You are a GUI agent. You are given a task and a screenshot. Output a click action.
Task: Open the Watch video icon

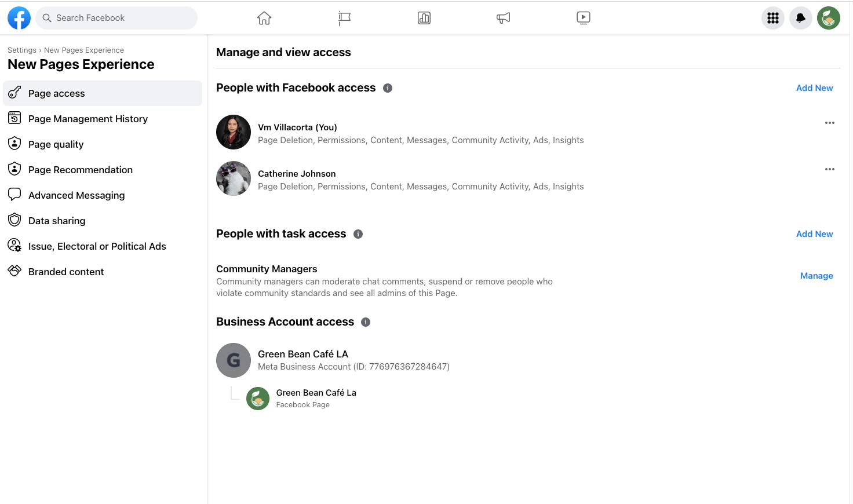pos(584,18)
